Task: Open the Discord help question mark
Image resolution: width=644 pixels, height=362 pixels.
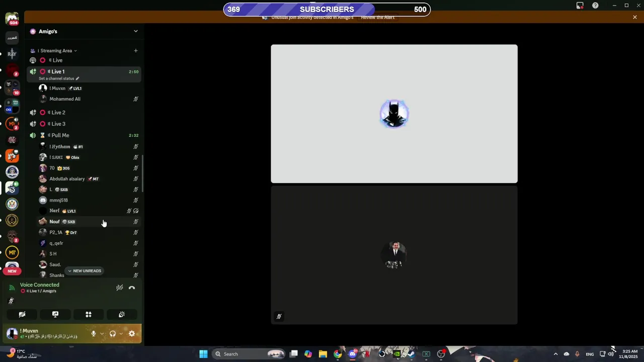Action: coord(595,6)
